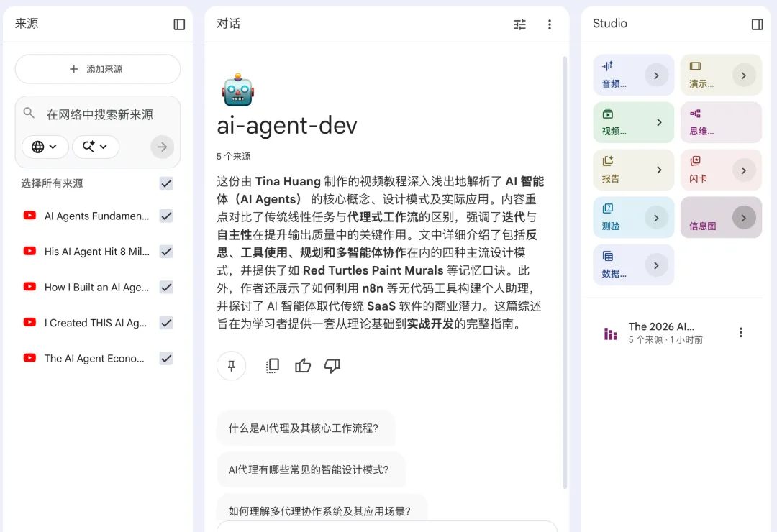
Task: Ask AI代理有哪些常见的智能设计模式 suggestion
Action: [311, 469]
